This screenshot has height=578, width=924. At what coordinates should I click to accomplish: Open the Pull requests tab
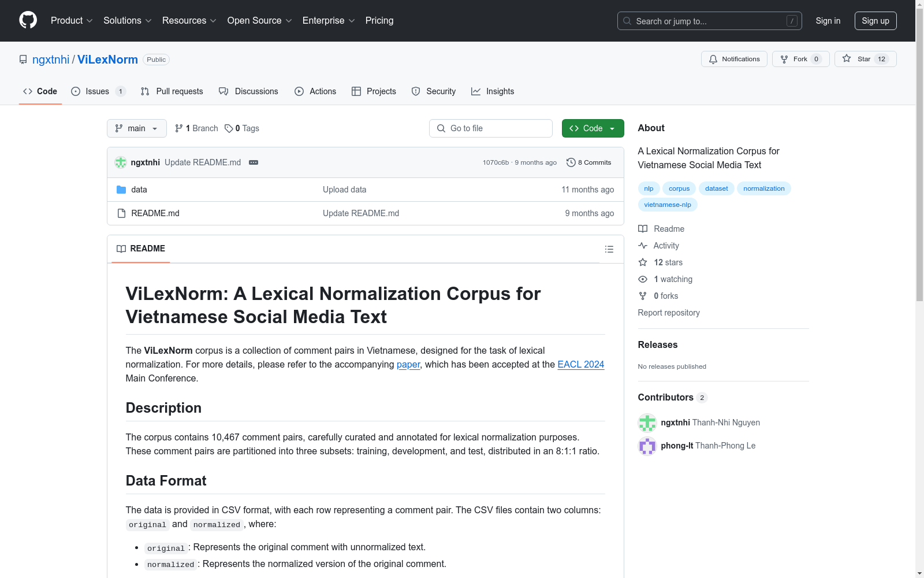tap(172, 91)
